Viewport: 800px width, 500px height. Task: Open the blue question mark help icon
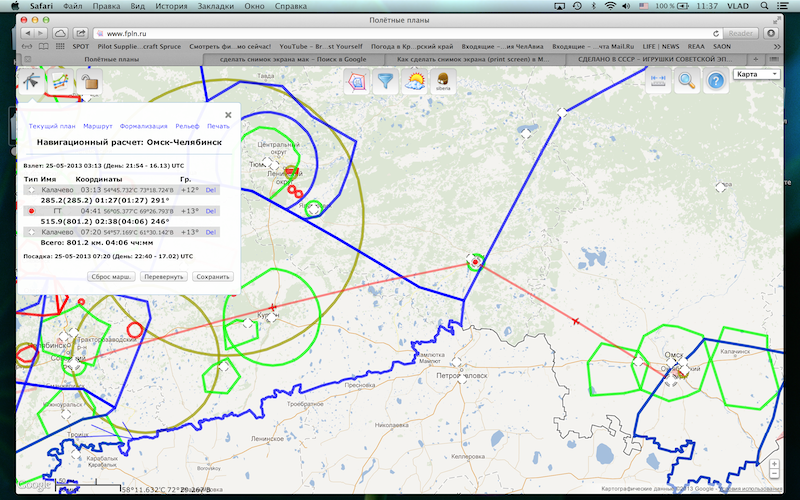(x=714, y=82)
